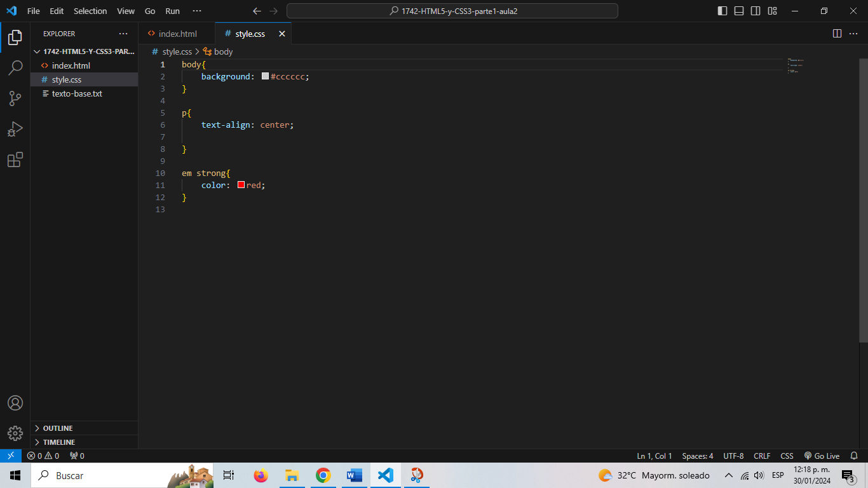Open the View menu
The image size is (868, 488).
[126, 11]
